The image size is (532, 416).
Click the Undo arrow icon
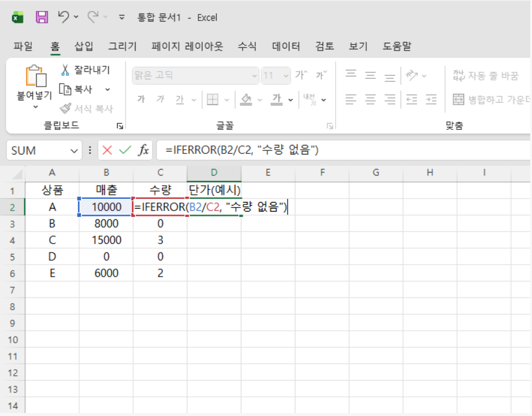(x=63, y=17)
